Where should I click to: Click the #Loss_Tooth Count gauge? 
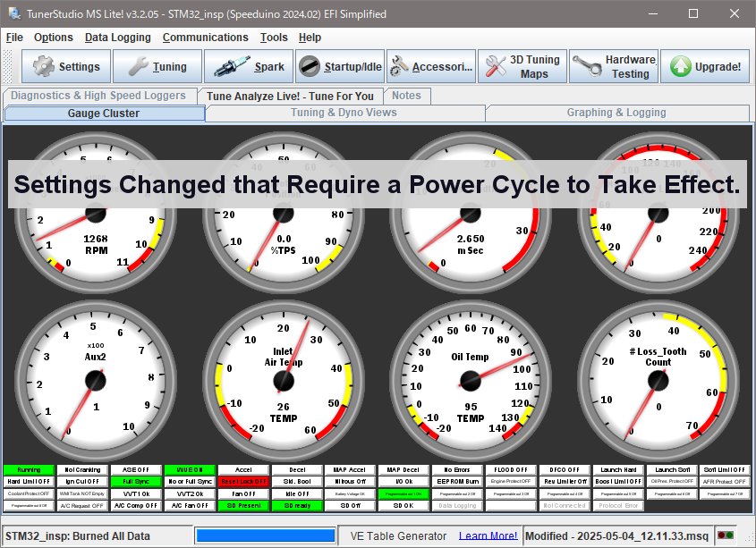pyautogui.click(x=658, y=381)
